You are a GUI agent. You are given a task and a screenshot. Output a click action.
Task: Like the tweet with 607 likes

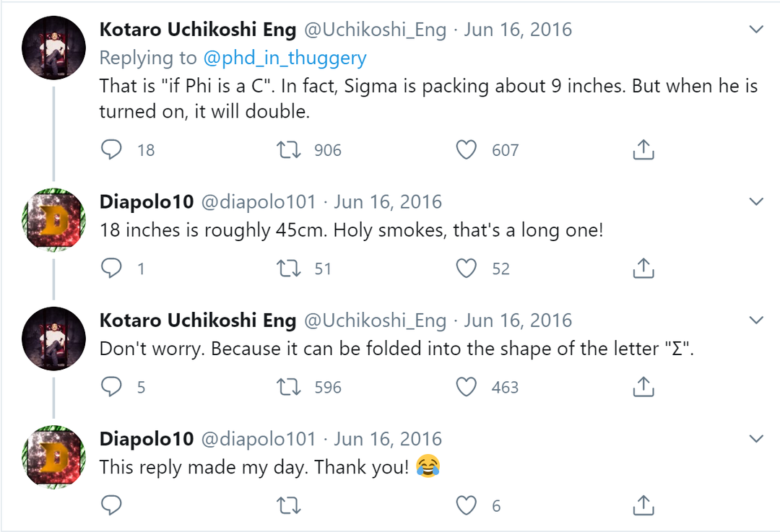[x=467, y=149]
